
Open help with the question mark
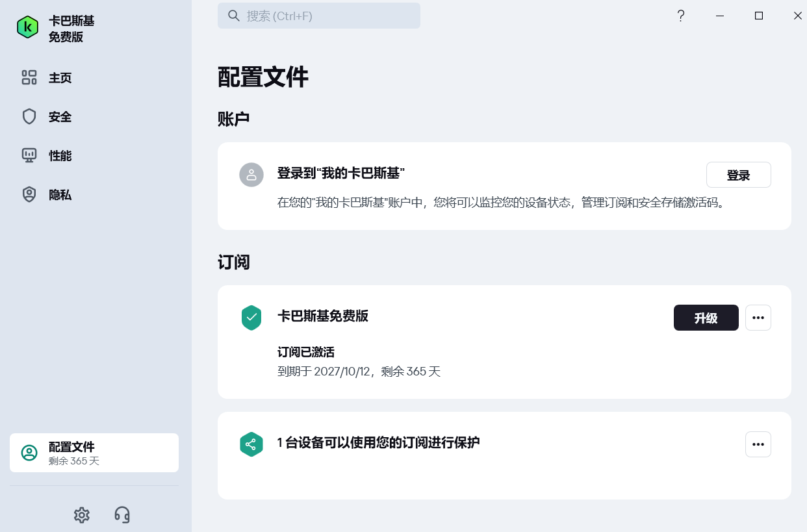pyautogui.click(x=681, y=16)
